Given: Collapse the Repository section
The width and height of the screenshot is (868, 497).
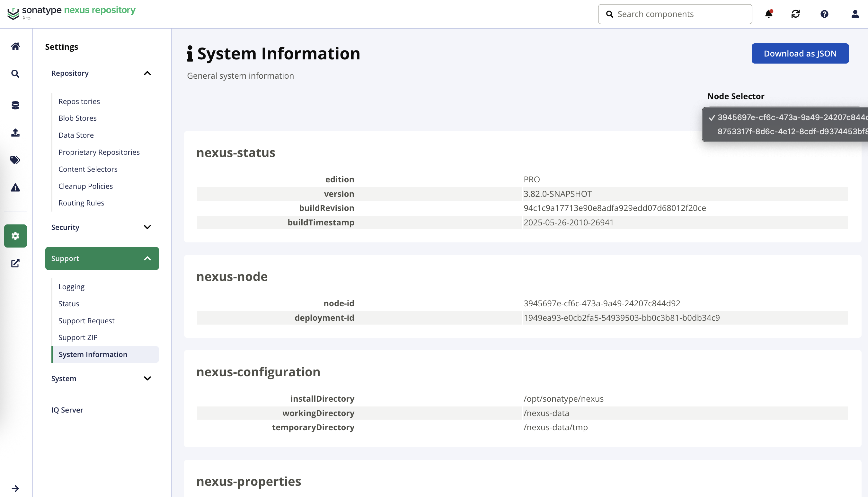Looking at the screenshot, I should (x=102, y=73).
